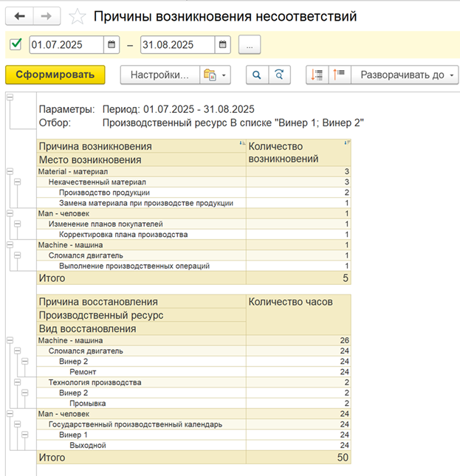Collapse the Material - материал group
The width and height of the screenshot is (460, 476).
10,171
